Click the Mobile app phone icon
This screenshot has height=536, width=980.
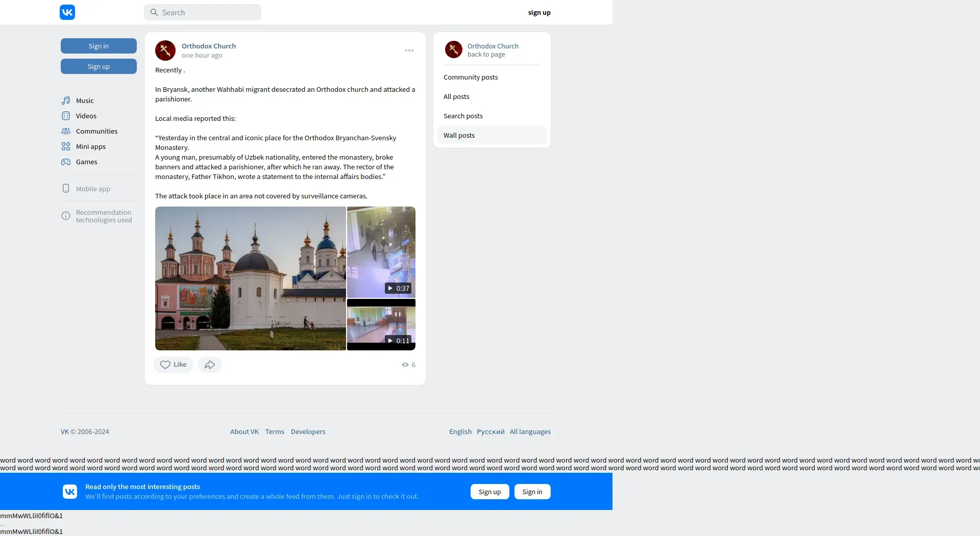pos(66,188)
